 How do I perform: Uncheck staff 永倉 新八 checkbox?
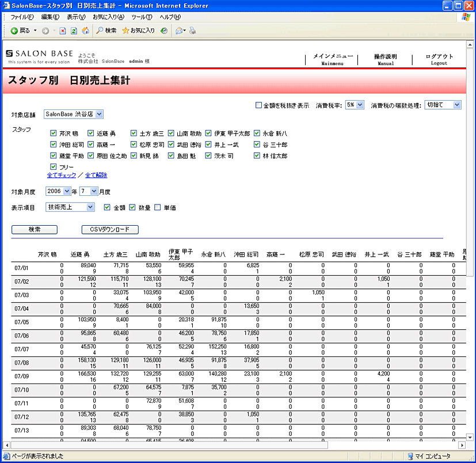pos(257,133)
